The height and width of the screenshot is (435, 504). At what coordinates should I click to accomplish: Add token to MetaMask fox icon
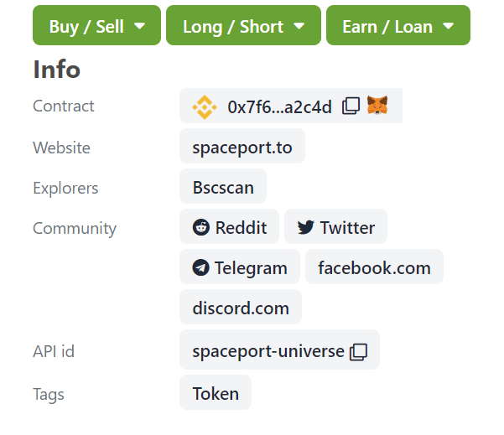pyautogui.click(x=377, y=105)
